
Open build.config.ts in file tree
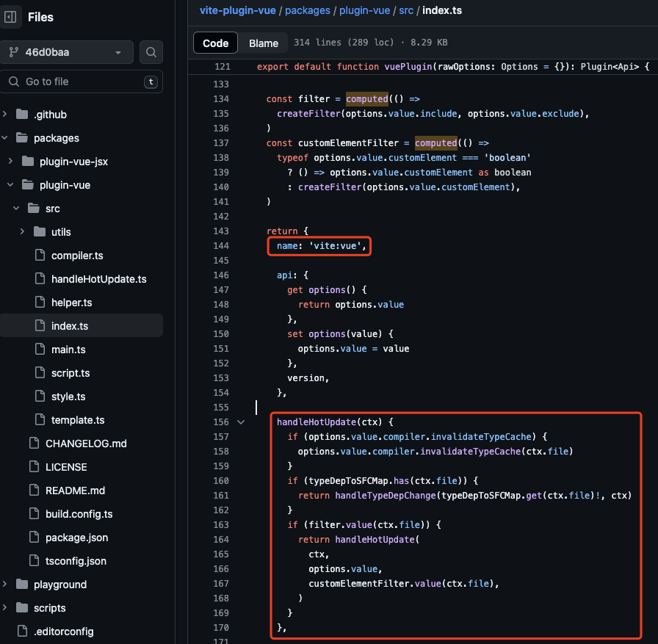(79, 514)
